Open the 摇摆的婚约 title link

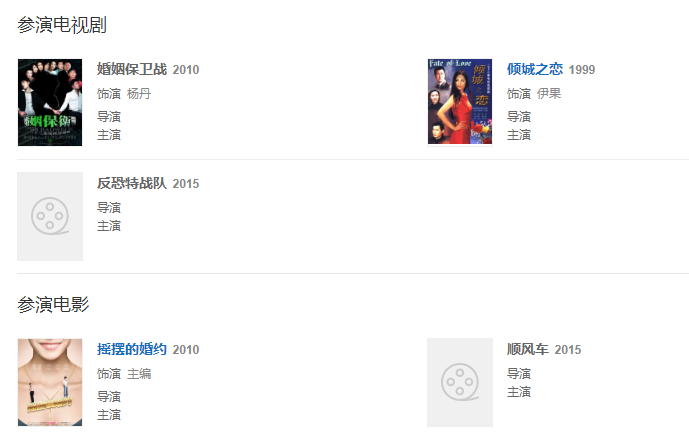tap(132, 349)
